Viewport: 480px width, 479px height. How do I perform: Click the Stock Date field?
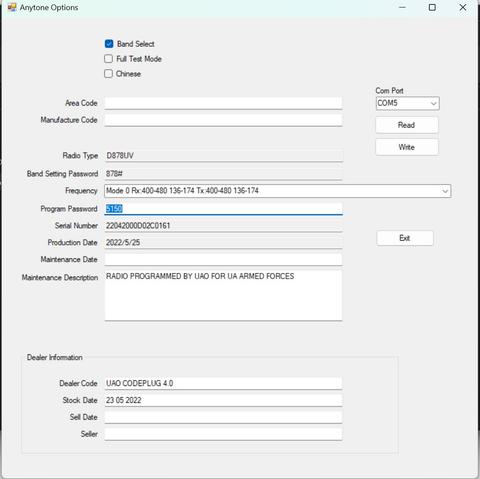point(223,400)
